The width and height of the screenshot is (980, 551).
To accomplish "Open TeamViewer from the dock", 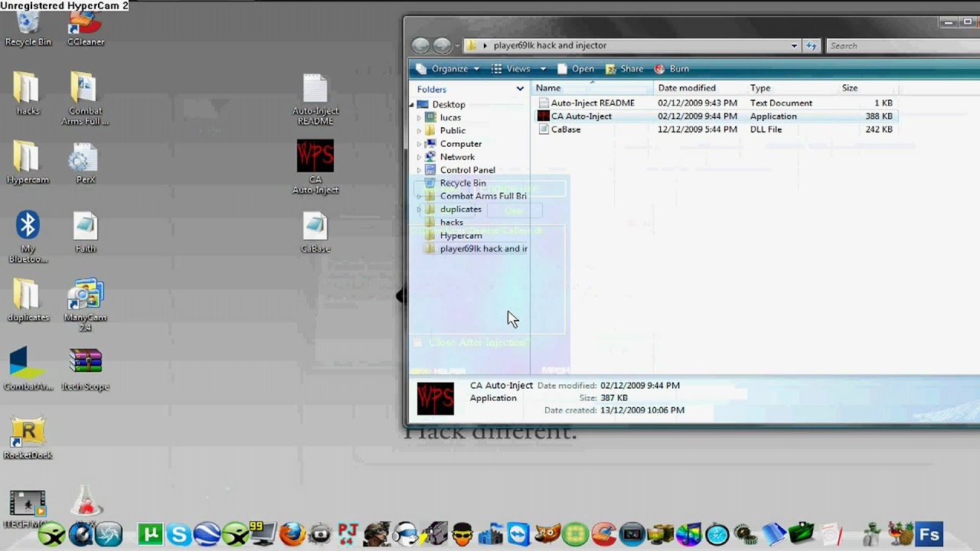I will [x=518, y=534].
